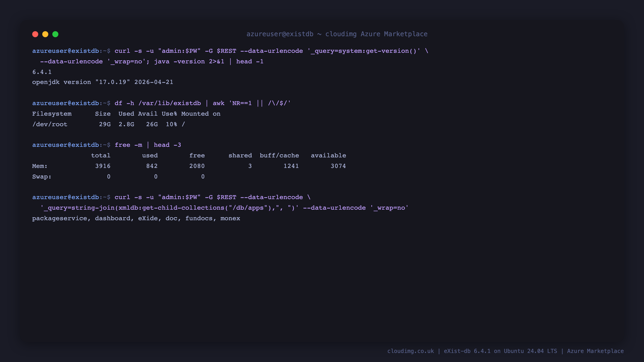Viewport: 644px width, 362px height.
Task: Click the terminal title 'azureuser@existdb ~ cloudimg Azure Marketplace'
Action: [x=337, y=34]
